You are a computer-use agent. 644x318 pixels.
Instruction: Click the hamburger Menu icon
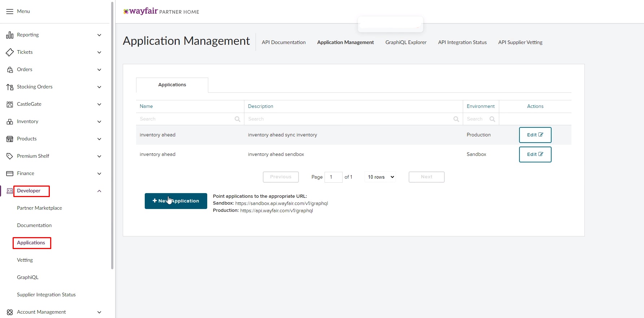pyautogui.click(x=10, y=12)
